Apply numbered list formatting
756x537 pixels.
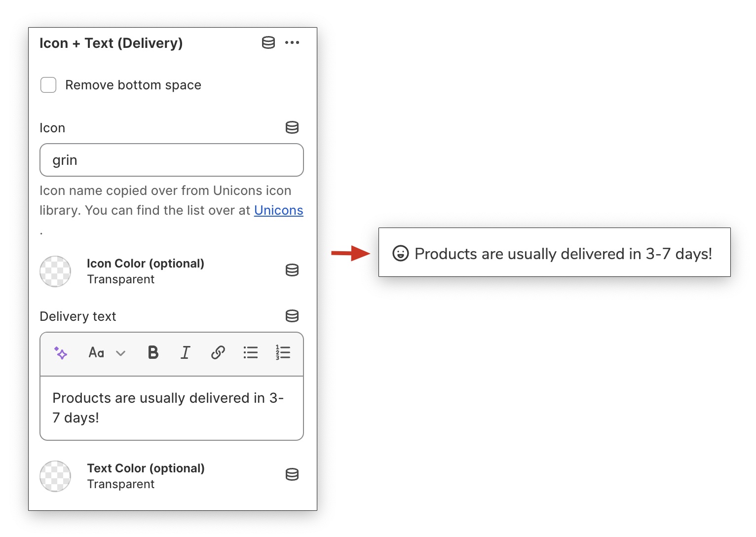[283, 352]
